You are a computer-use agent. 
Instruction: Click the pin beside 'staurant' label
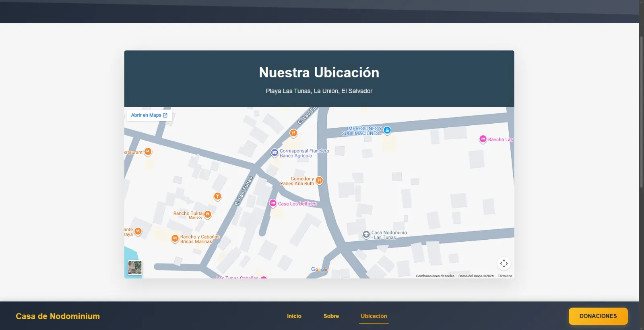(148, 152)
